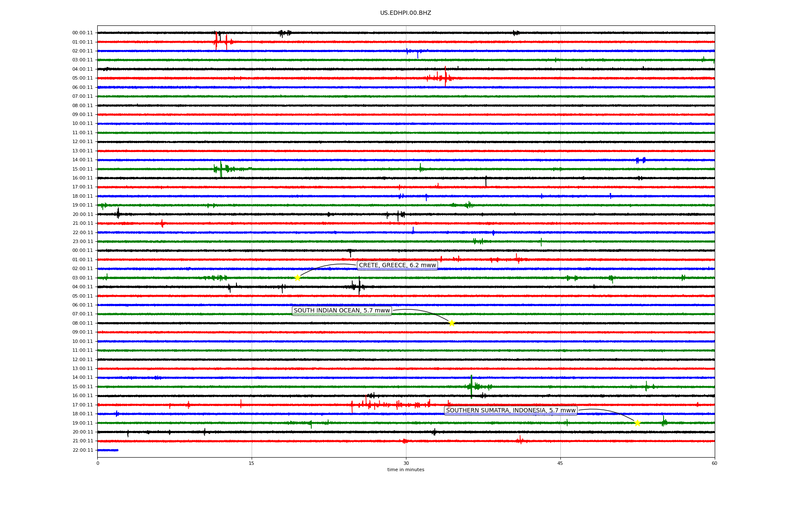Image resolution: width=812 pixels, height=508 pixels.
Task: Click the short blue trace on the final 22:00:11 row
Action: [x=108, y=450]
